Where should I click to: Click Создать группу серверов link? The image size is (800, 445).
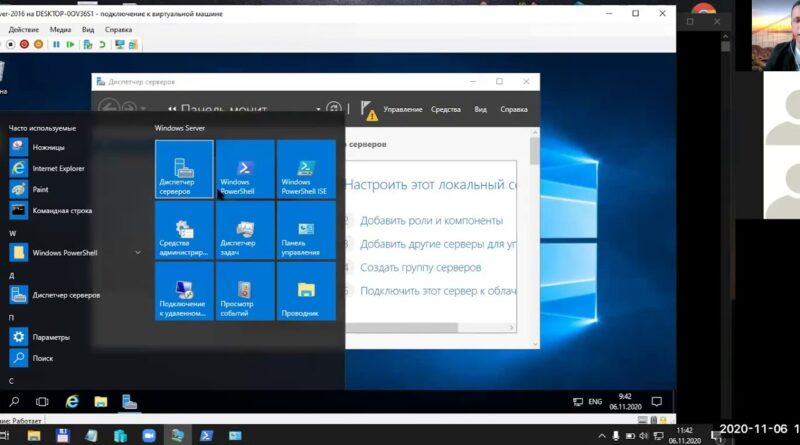(x=420, y=267)
